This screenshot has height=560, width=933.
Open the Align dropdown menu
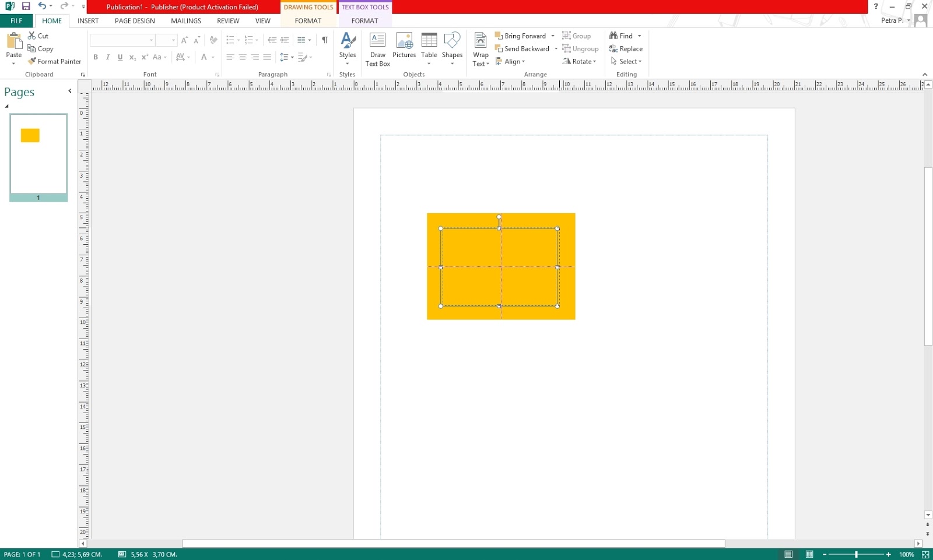point(510,61)
